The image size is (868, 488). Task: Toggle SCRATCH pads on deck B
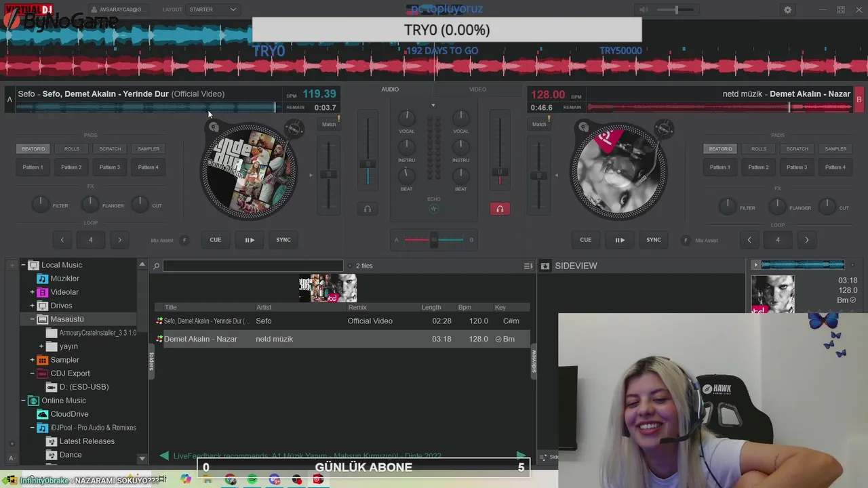(x=797, y=148)
